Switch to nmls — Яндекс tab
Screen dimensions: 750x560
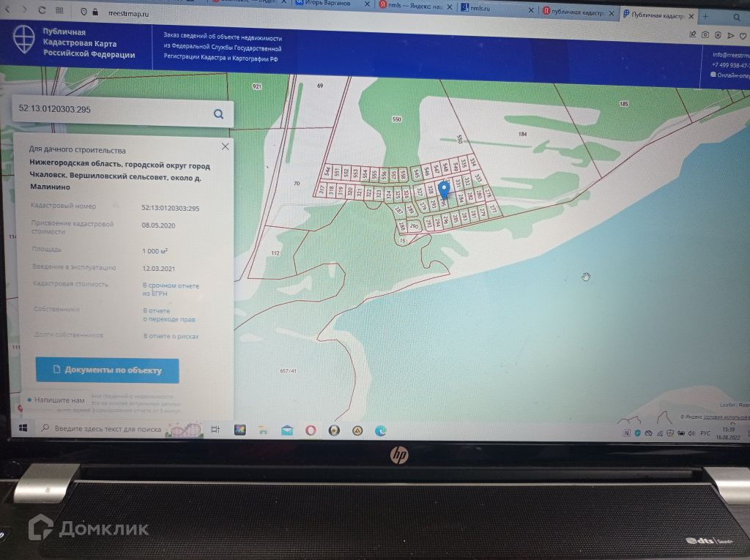(410, 5)
